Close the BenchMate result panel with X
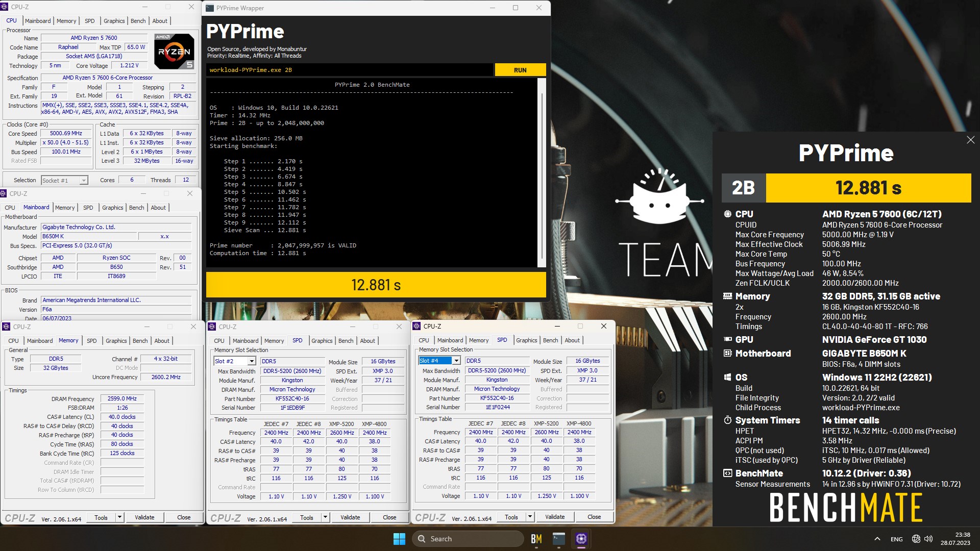980x551 pixels. tap(970, 140)
